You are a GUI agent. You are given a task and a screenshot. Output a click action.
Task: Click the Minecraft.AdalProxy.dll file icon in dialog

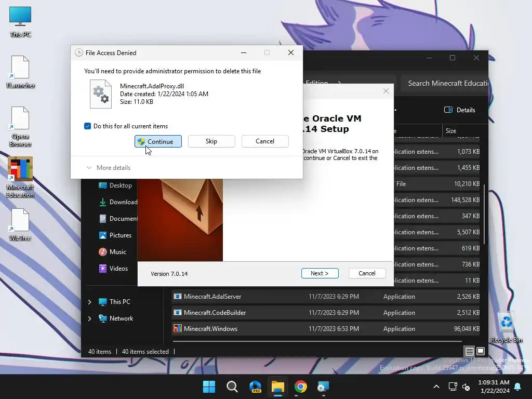pyautogui.click(x=100, y=94)
